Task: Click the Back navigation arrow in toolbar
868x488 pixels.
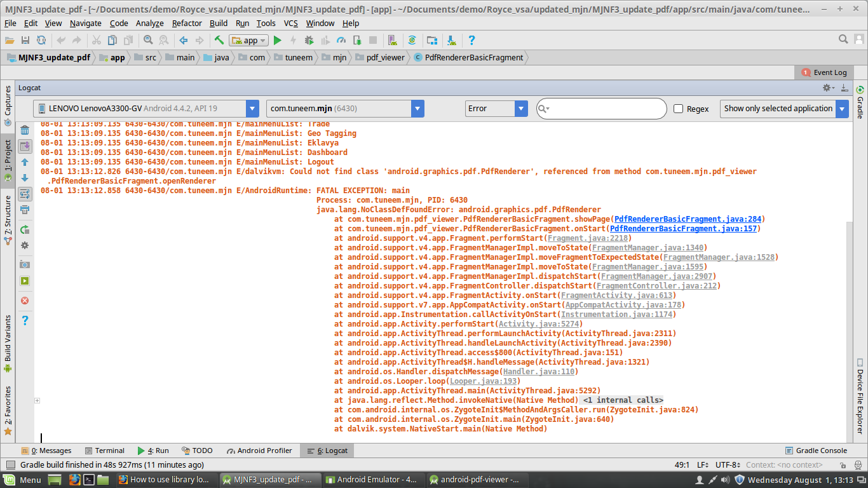Action: point(184,40)
